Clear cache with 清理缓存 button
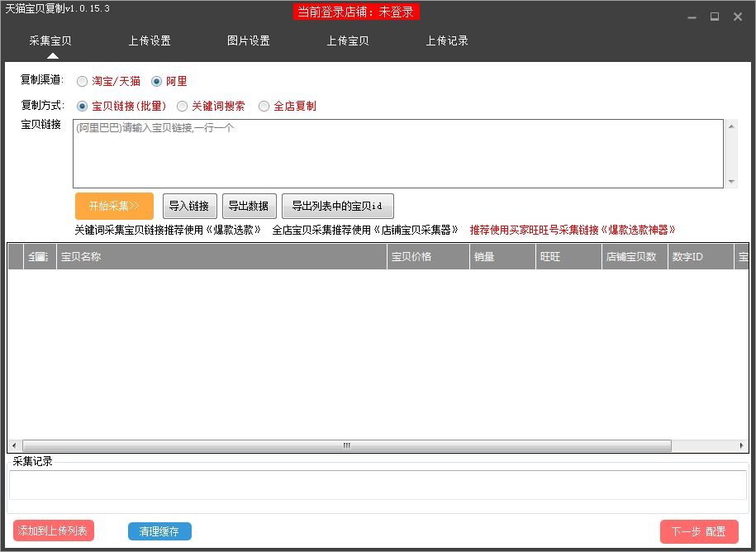This screenshot has height=552, width=756. pyautogui.click(x=159, y=531)
